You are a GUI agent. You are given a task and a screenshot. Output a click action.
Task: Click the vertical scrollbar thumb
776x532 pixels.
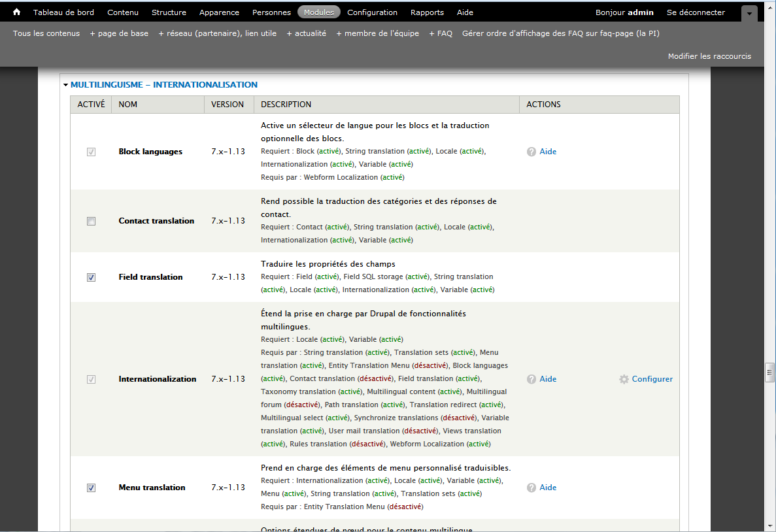click(770, 371)
